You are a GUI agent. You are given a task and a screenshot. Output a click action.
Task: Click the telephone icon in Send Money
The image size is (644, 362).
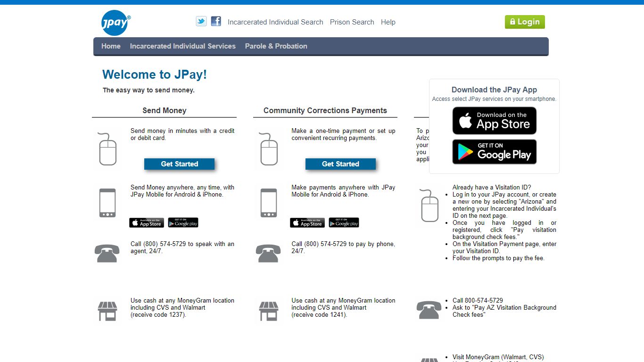pos(107,253)
